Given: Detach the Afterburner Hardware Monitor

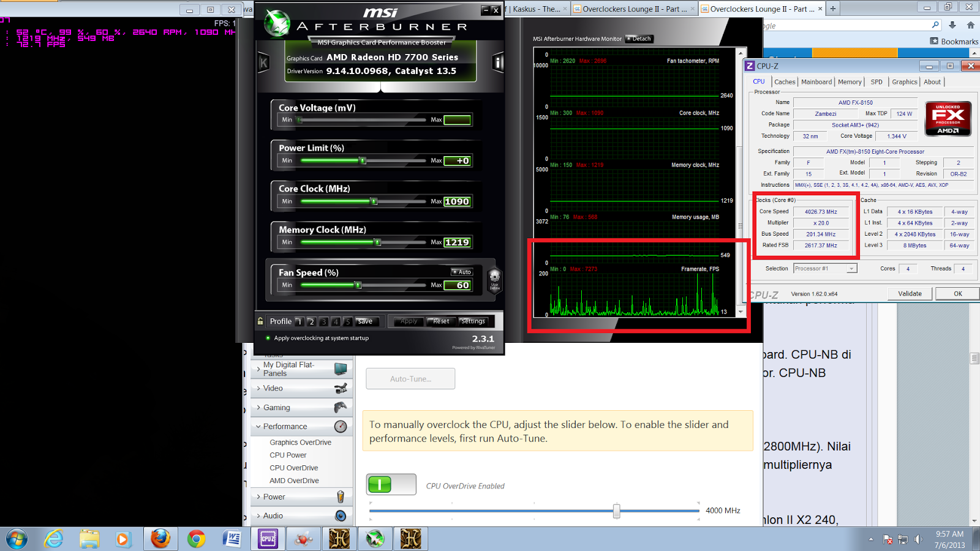Looking at the screenshot, I should (639, 39).
